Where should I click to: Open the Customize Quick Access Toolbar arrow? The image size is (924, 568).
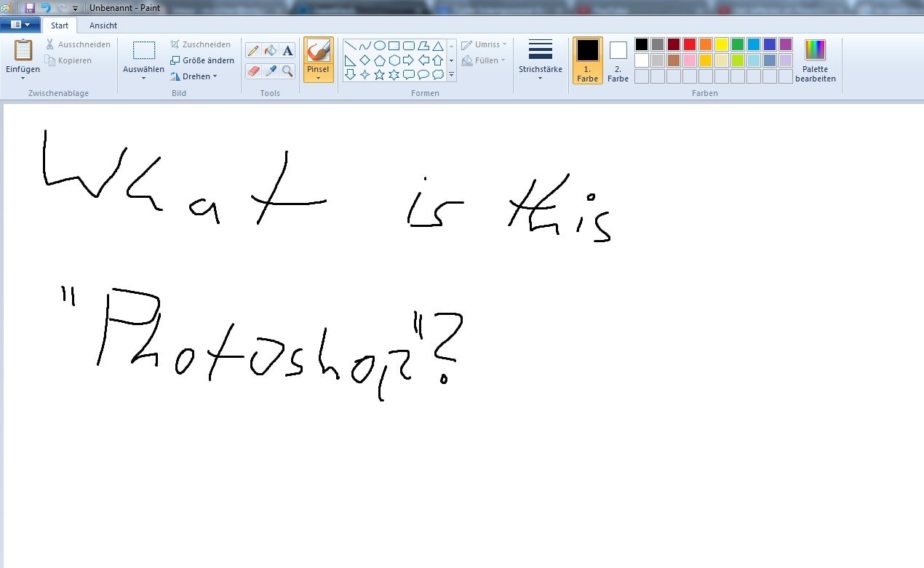coord(76,8)
